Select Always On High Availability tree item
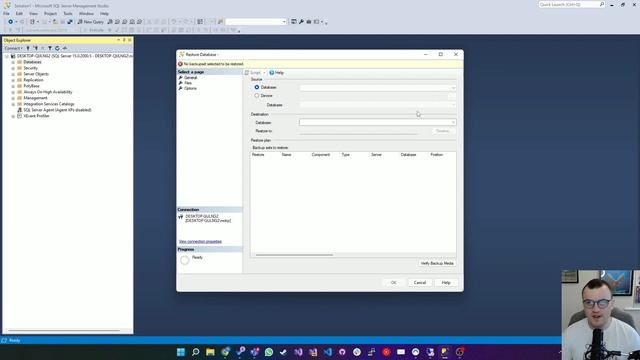This screenshot has width=640, height=360. [x=48, y=92]
